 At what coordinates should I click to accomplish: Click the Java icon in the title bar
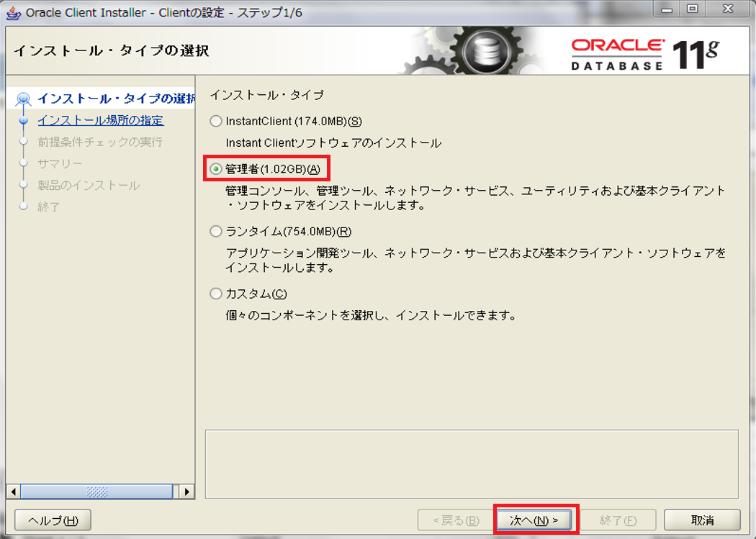(x=13, y=12)
